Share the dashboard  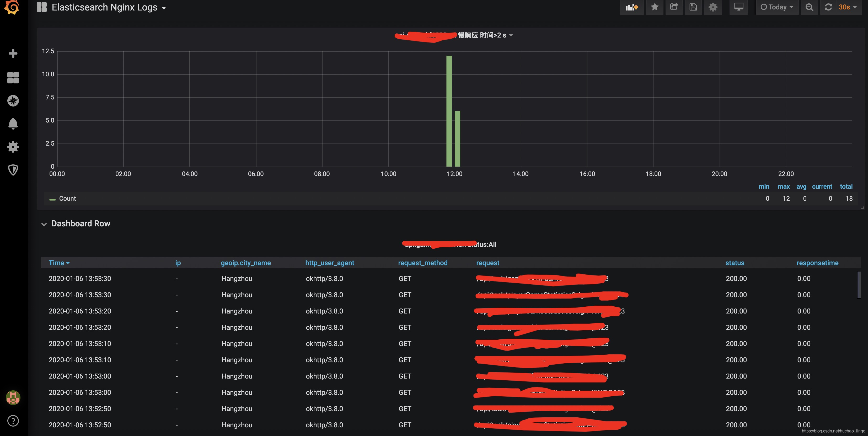[x=674, y=7]
